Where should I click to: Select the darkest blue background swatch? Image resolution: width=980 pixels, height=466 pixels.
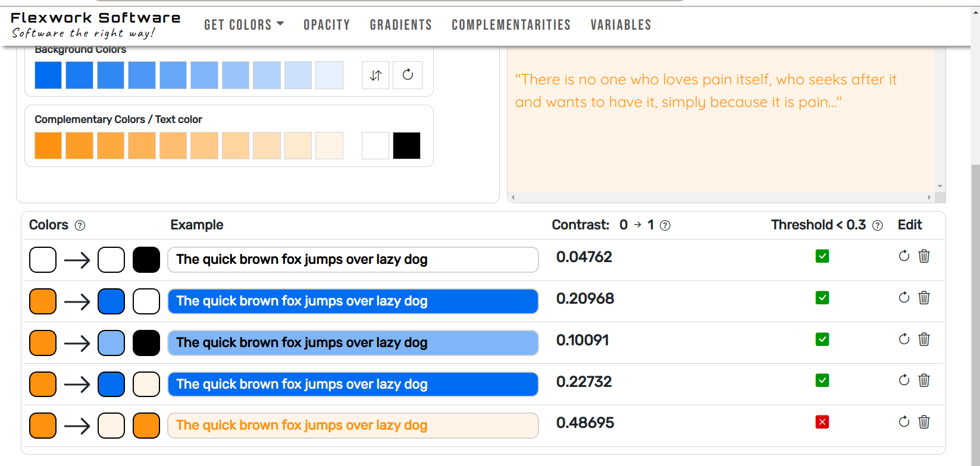48,75
